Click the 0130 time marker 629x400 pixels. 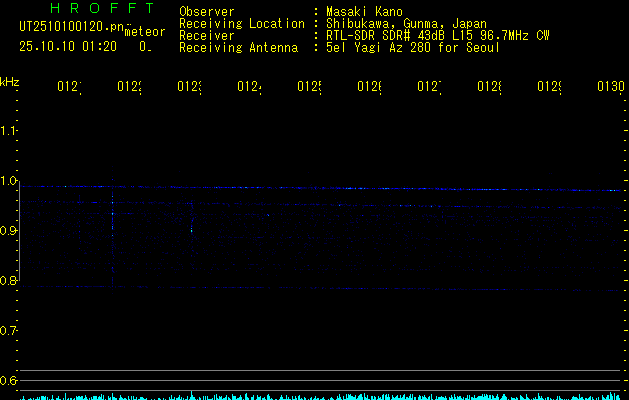tap(611, 88)
